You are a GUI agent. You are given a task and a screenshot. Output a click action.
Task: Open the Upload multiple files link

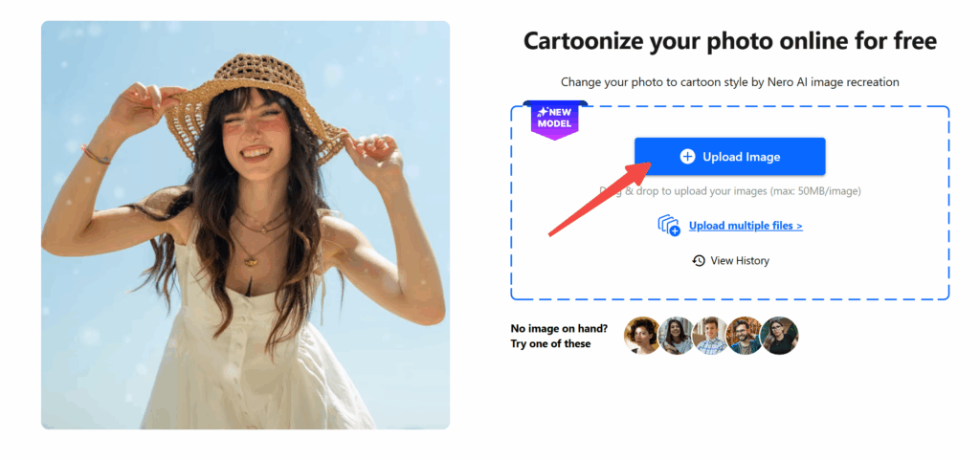click(x=746, y=226)
